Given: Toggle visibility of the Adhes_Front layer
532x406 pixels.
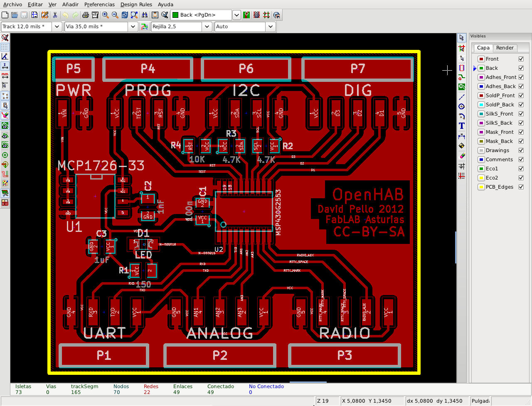Looking at the screenshot, I should point(521,77).
